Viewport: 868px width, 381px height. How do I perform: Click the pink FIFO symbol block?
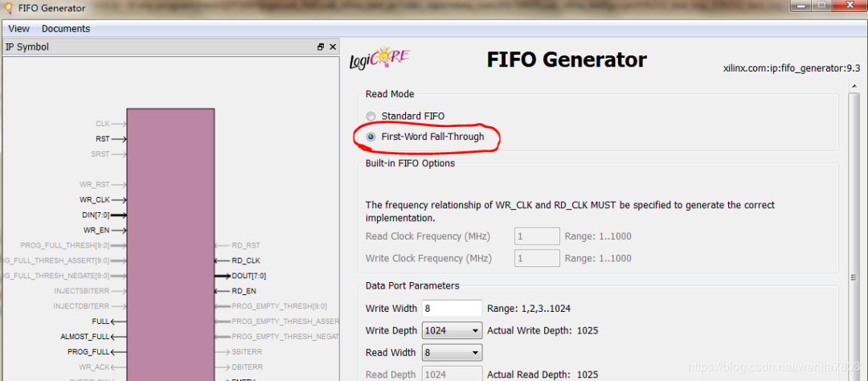click(170, 241)
